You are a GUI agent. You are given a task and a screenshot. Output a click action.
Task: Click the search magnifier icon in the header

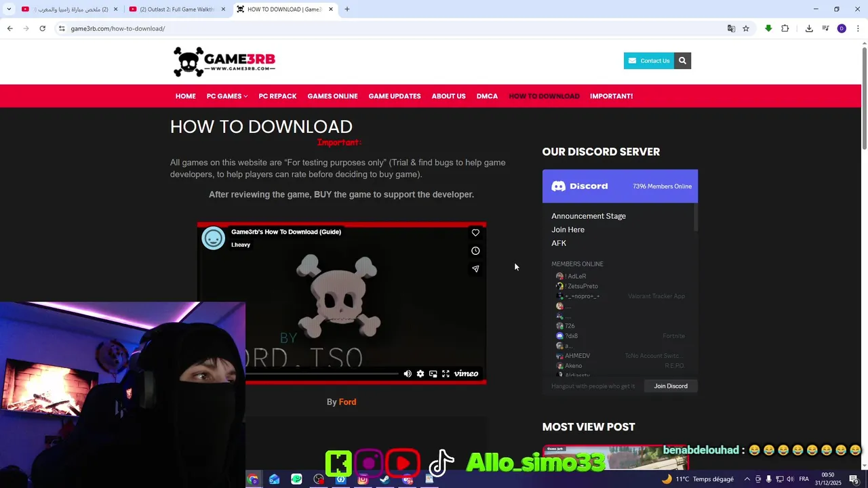tap(682, 61)
